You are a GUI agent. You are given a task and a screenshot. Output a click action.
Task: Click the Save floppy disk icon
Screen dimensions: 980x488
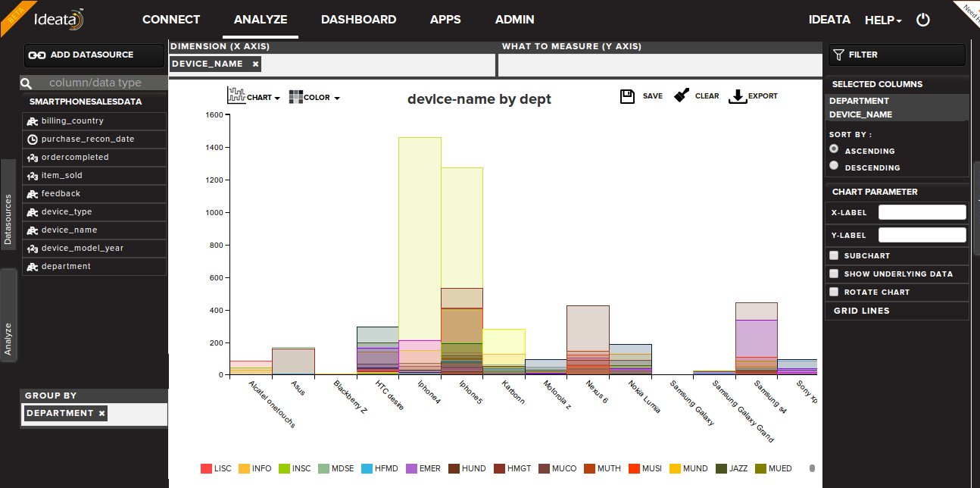(627, 96)
